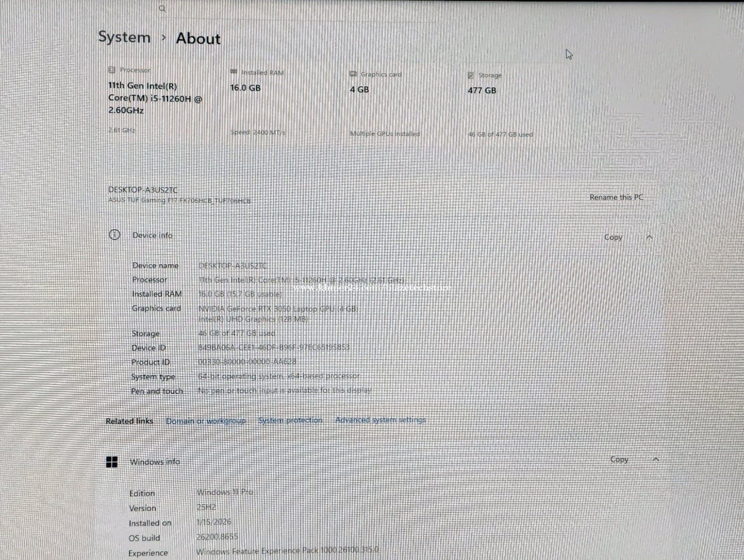Click the DESKTOP-A3US2TC heading above the model name
Viewport: 744px width, 560px height.
point(143,190)
